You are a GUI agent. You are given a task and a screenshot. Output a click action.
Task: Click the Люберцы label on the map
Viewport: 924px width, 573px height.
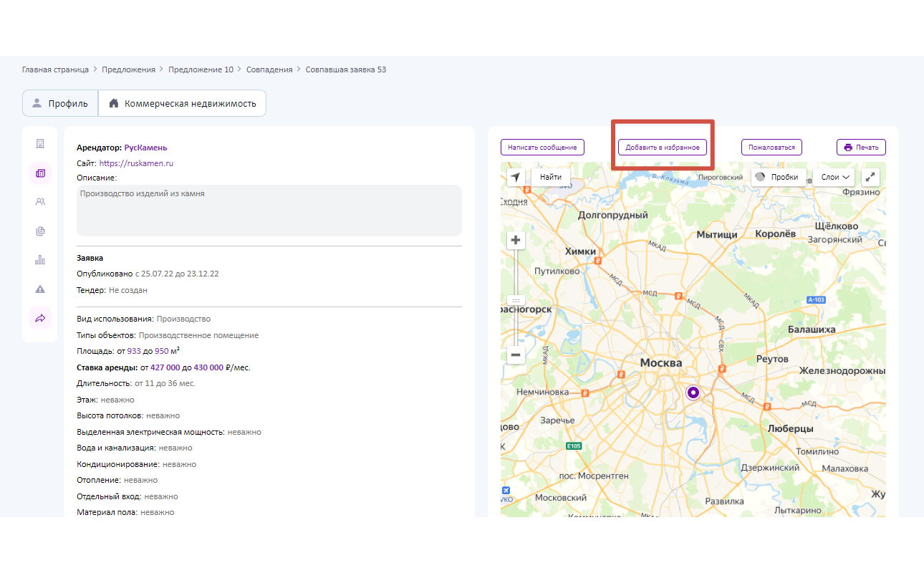click(x=790, y=428)
